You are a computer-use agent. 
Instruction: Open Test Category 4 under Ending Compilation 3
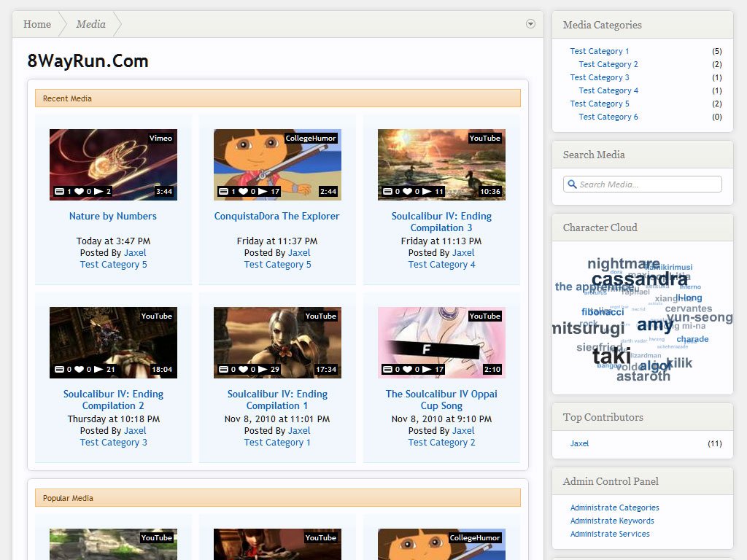click(x=441, y=265)
